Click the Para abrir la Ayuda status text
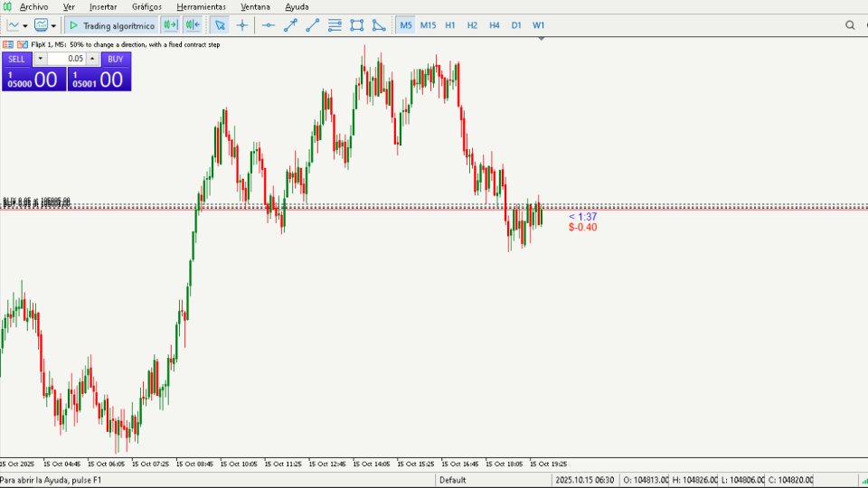This screenshot has height=488, width=868. [51, 480]
